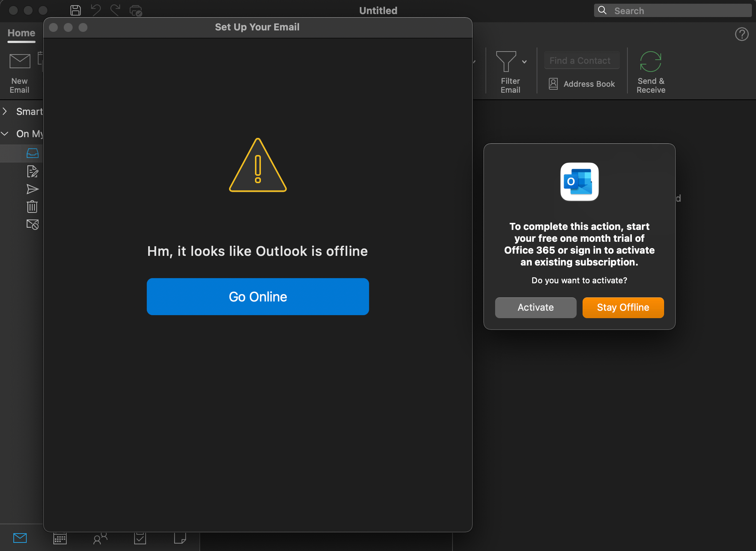
Task: Open the Filter Email funnel icon
Action: tap(506, 62)
